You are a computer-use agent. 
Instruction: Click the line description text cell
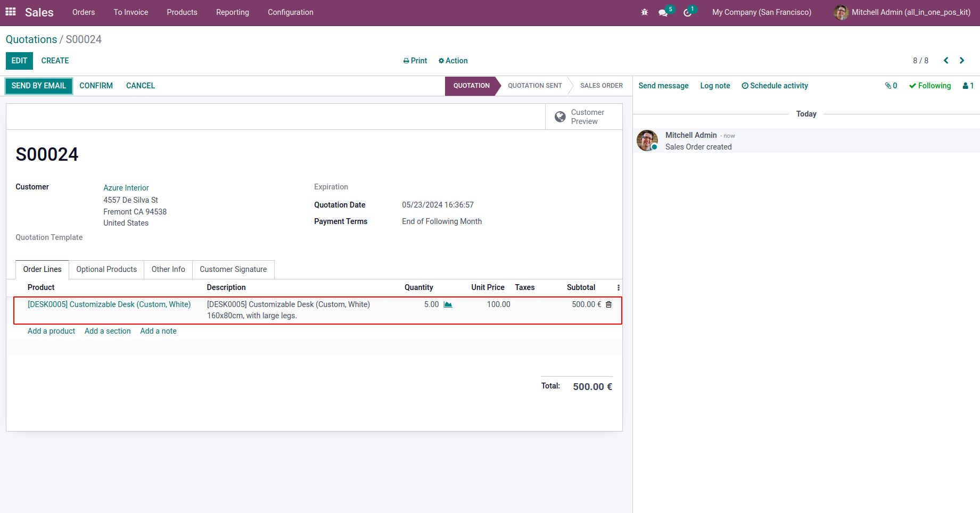(289, 310)
